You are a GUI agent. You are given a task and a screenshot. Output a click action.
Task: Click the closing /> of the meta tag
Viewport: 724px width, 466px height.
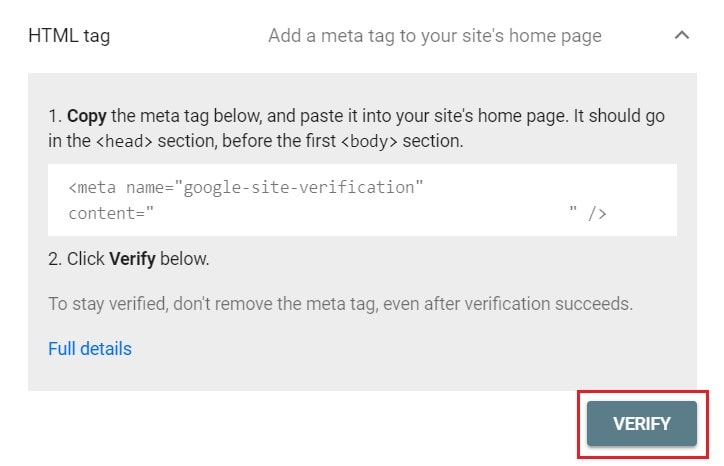coord(597,214)
